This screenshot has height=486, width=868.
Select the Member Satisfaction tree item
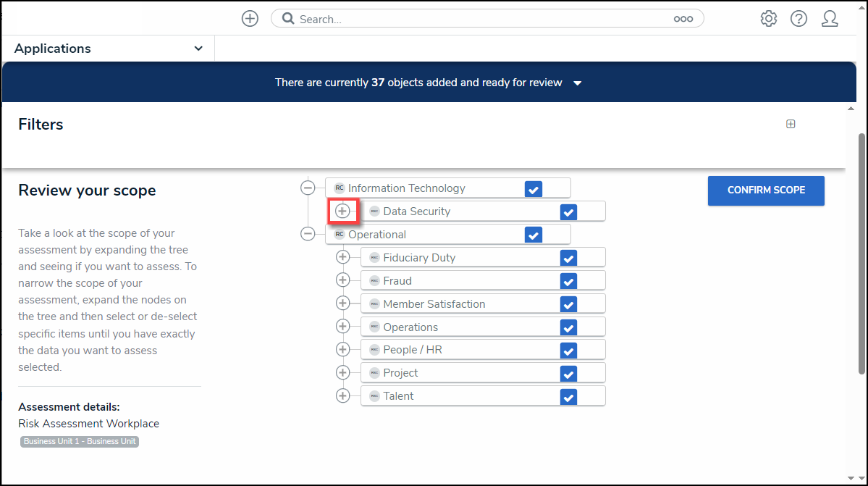click(x=434, y=304)
